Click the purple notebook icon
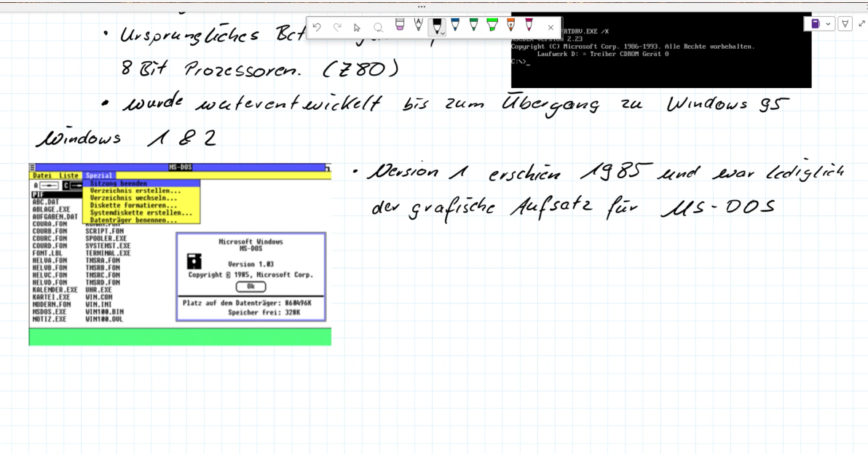The width and height of the screenshot is (868, 454). (816, 24)
